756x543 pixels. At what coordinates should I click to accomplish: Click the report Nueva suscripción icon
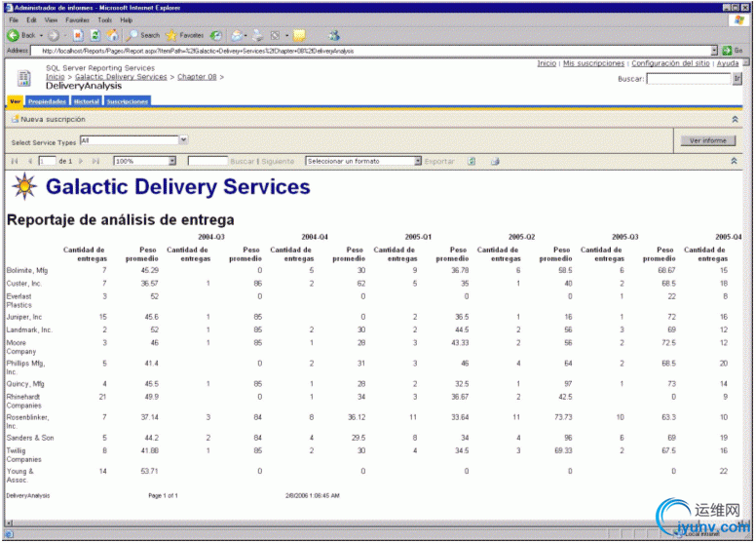pos(15,119)
